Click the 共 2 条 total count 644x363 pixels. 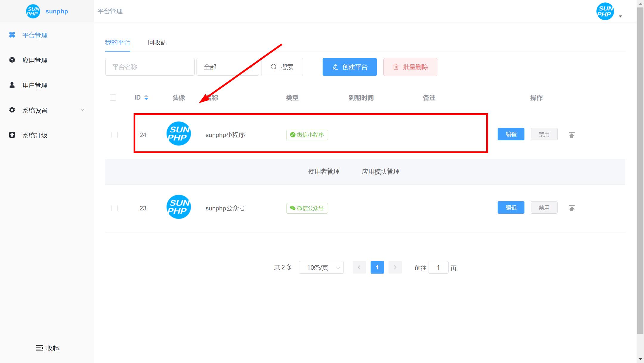coord(283,267)
